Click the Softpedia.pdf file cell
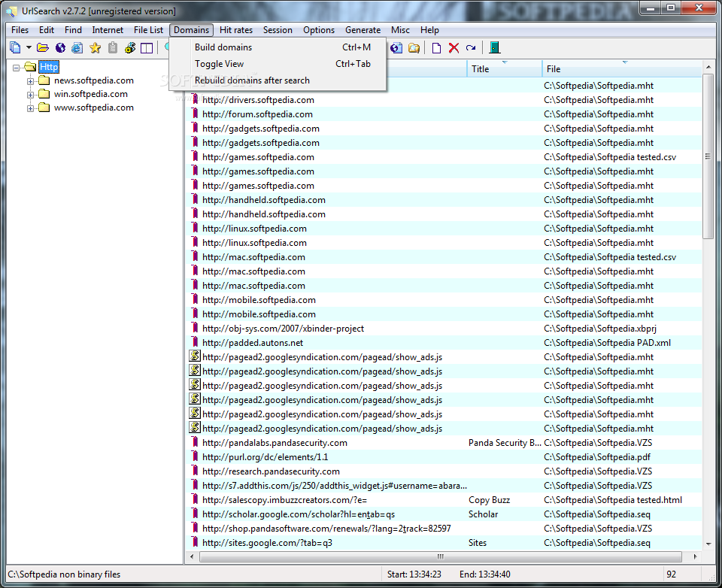The image size is (722, 588). click(x=597, y=456)
